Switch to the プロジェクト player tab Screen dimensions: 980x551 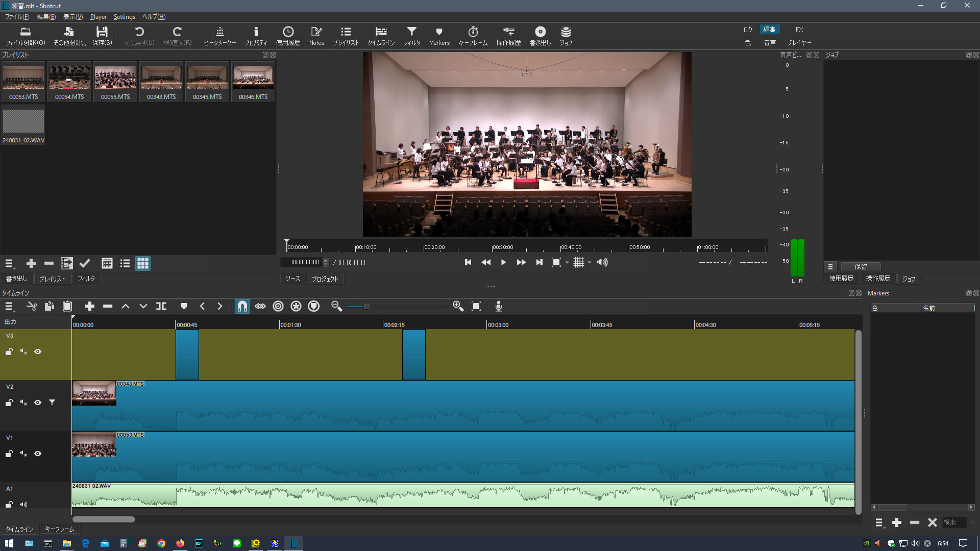(x=325, y=279)
